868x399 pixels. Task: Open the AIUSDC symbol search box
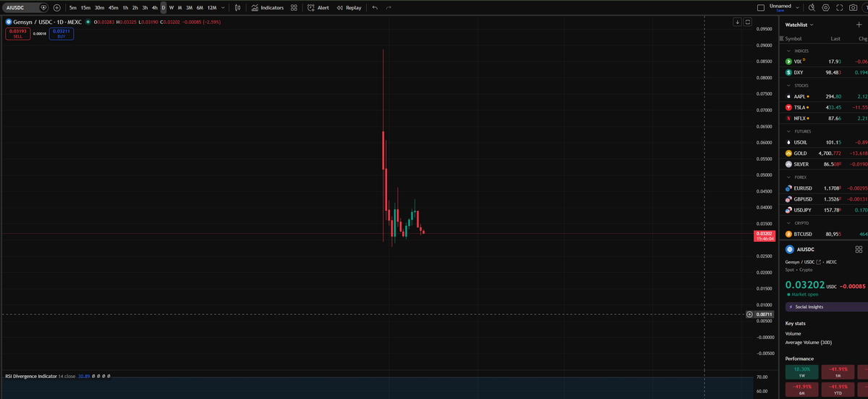point(25,7)
